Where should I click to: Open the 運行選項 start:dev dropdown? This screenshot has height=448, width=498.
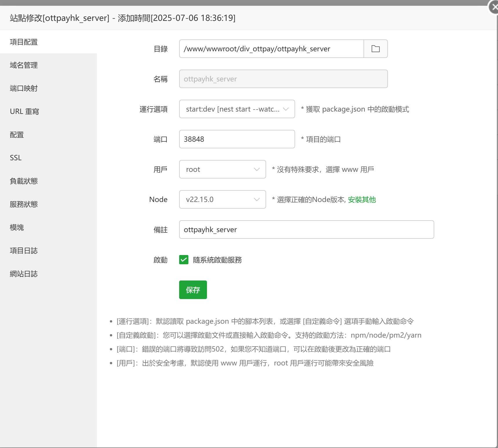coord(237,109)
